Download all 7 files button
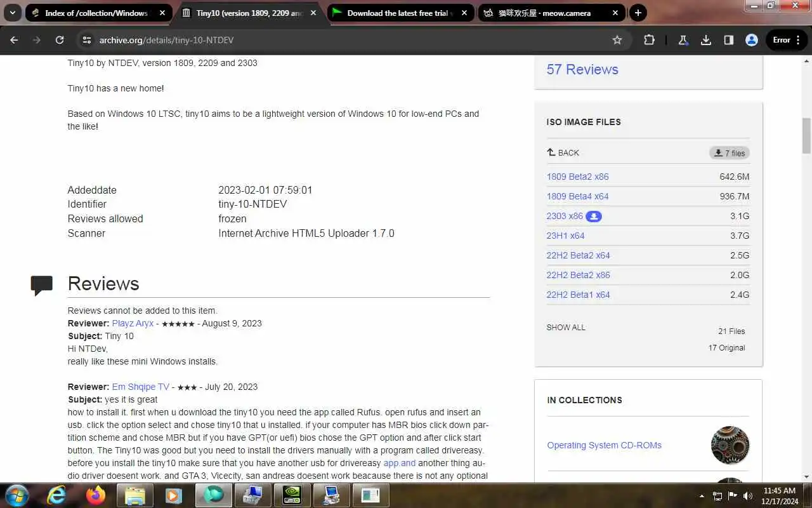The image size is (812, 508). [x=730, y=153]
